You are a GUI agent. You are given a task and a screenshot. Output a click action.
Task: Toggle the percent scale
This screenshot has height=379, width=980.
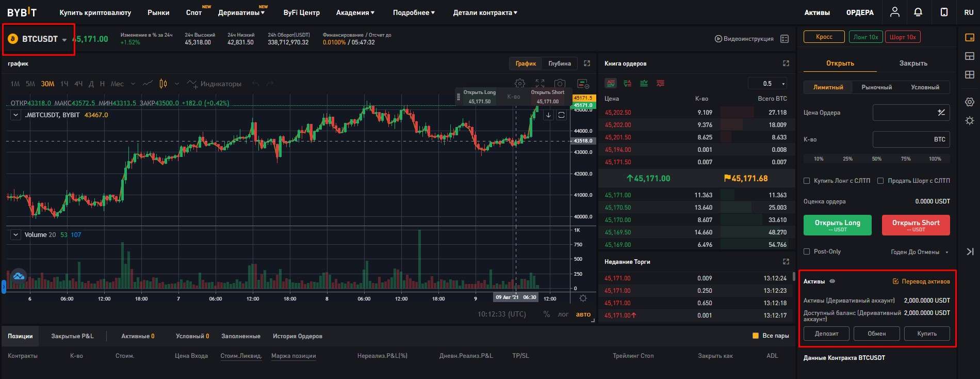pos(547,314)
